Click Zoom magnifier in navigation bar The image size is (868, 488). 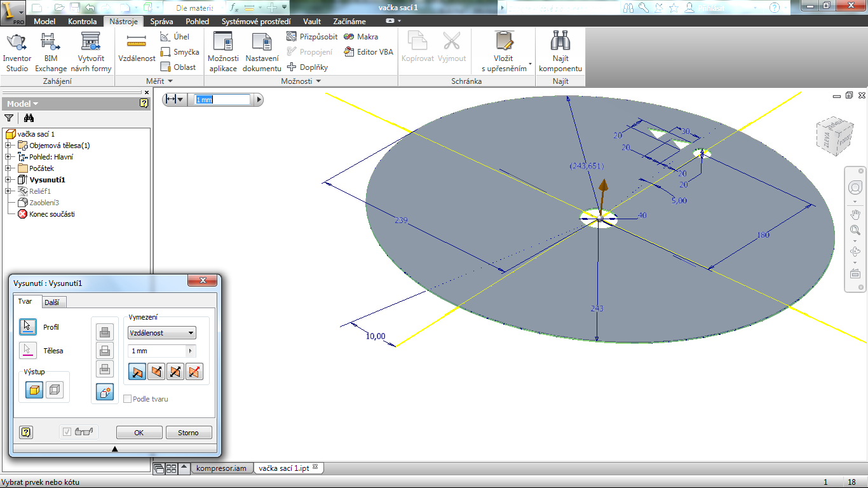855,230
